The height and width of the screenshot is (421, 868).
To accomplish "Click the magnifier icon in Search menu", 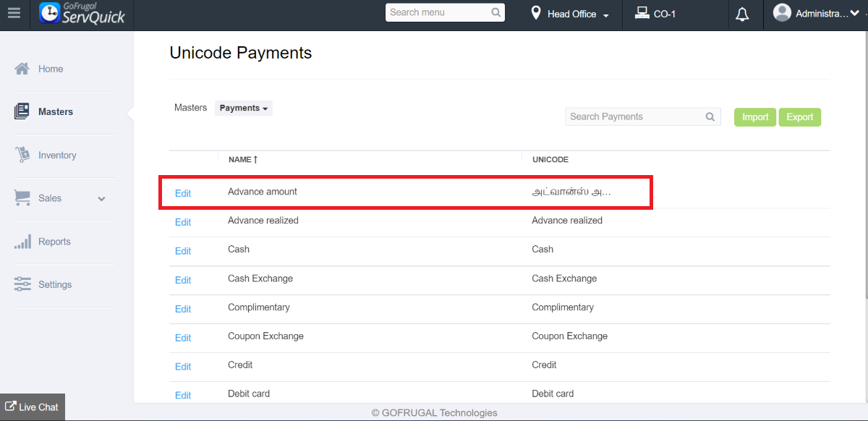I will point(495,12).
